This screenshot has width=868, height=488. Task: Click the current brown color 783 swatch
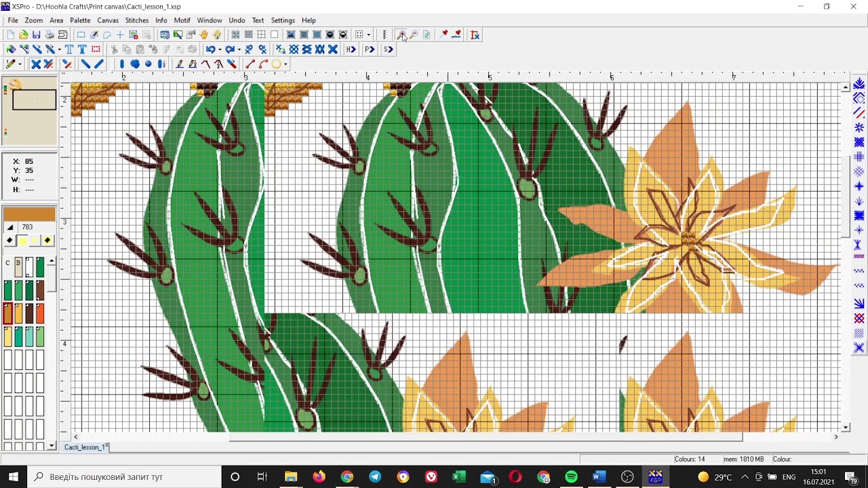point(29,214)
